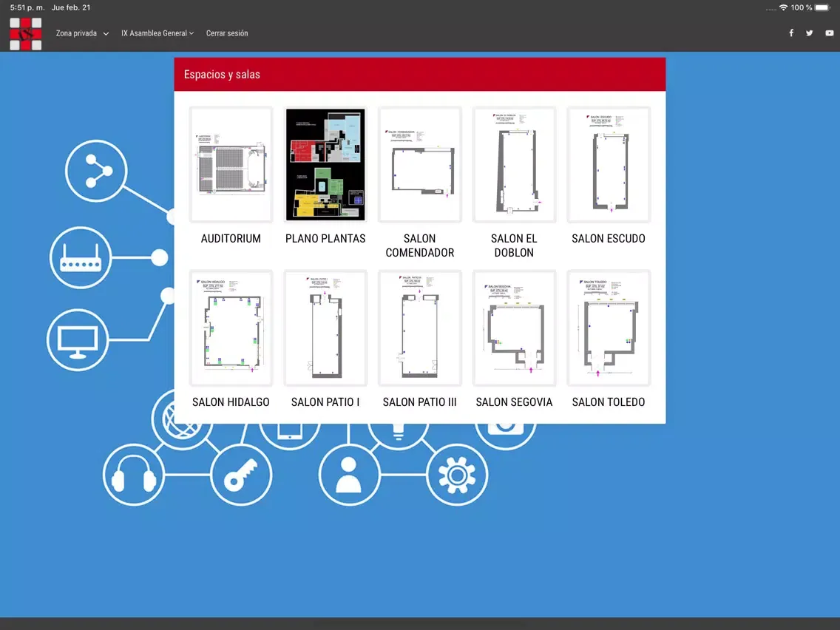Screen dimensions: 840x630
Task: Click the SALON PATIO III label text
Action: click(x=419, y=402)
